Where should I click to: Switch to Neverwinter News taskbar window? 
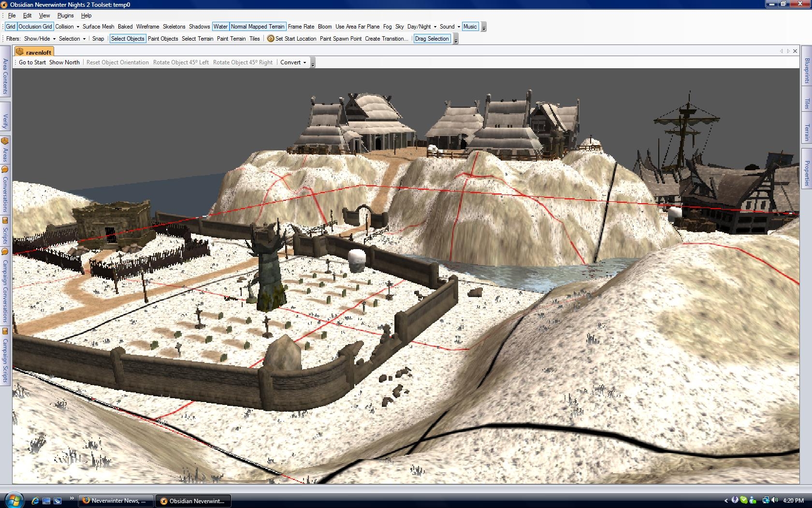(116, 501)
